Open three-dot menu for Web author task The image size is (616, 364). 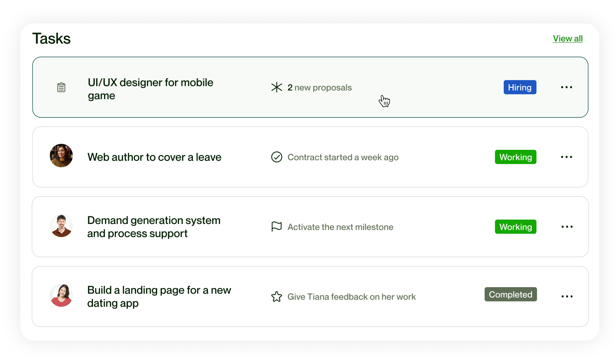tap(566, 157)
